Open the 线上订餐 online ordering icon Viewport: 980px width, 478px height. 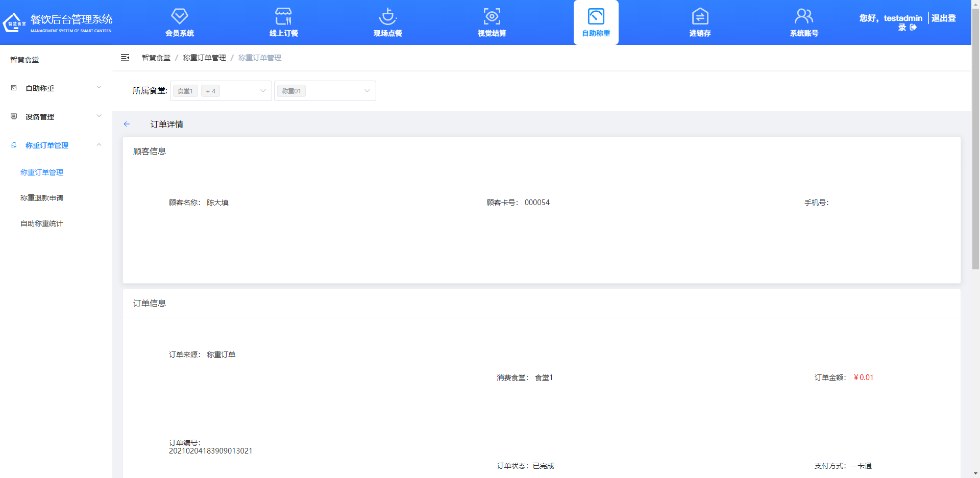coord(283,17)
